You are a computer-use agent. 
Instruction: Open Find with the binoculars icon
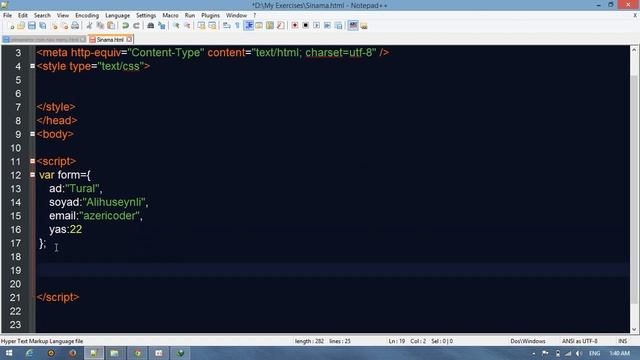(151, 26)
